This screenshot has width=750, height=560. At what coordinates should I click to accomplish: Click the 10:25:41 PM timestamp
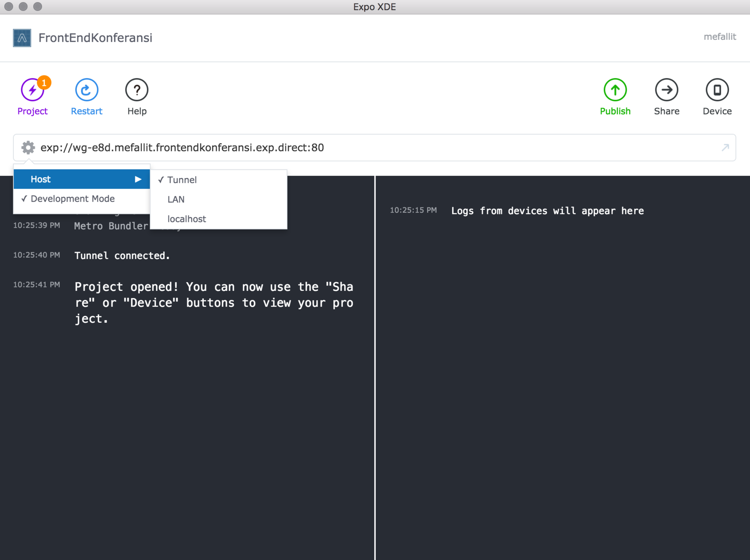(x=37, y=285)
